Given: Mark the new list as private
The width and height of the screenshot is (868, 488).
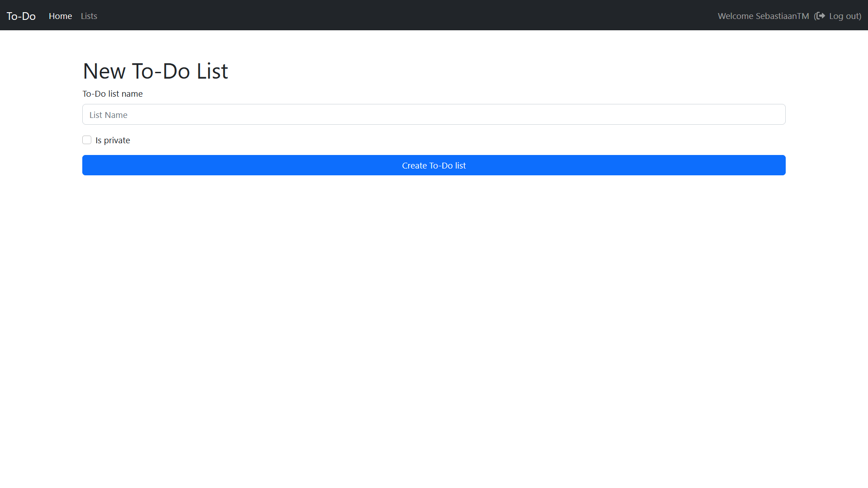Looking at the screenshot, I should coord(87,140).
